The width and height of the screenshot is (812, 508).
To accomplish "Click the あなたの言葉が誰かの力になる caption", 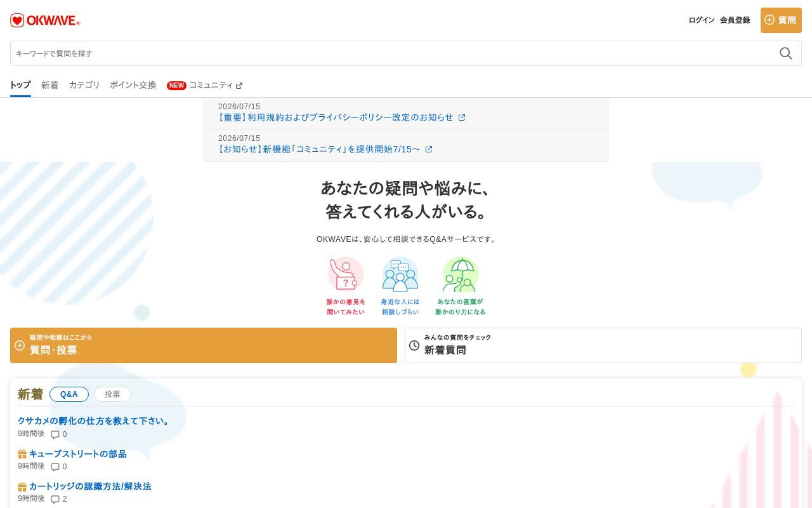I will tap(461, 307).
